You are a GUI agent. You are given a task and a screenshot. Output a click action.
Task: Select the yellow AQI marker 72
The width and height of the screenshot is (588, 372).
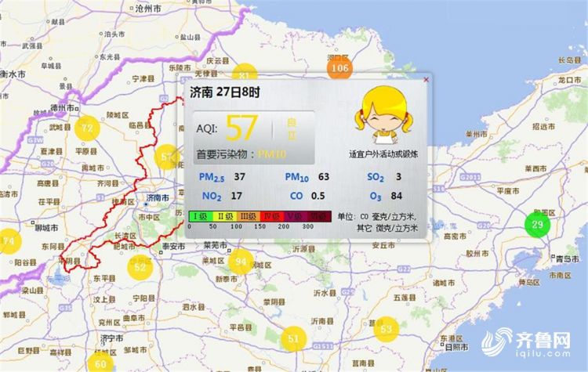pyautogui.click(x=87, y=128)
